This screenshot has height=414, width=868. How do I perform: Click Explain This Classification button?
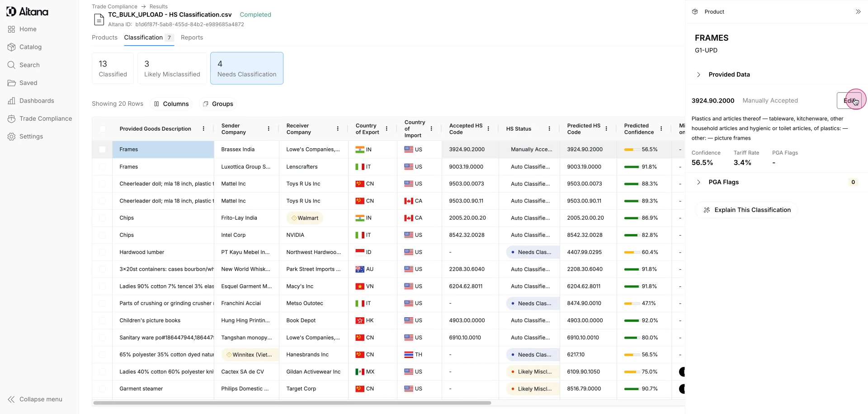[x=746, y=210]
